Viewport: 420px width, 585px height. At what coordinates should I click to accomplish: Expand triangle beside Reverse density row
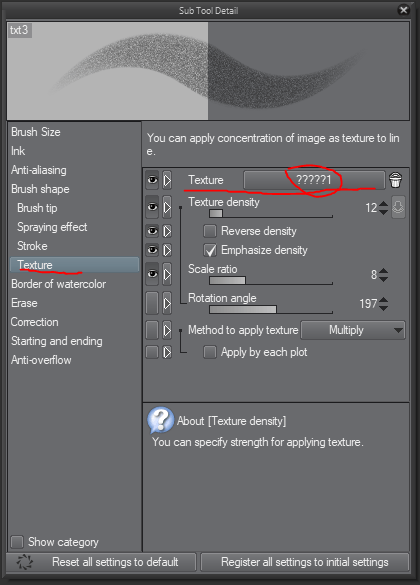coord(167,231)
